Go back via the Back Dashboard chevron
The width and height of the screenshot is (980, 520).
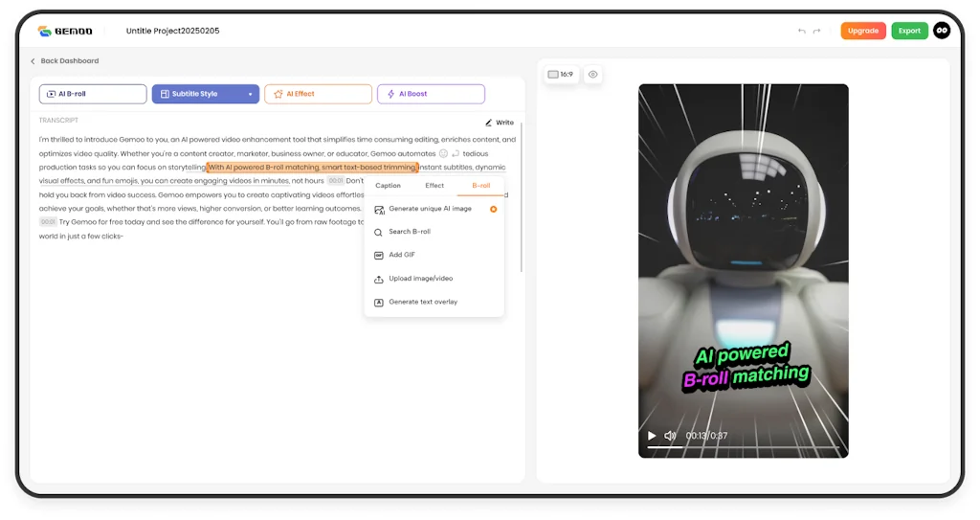point(33,61)
